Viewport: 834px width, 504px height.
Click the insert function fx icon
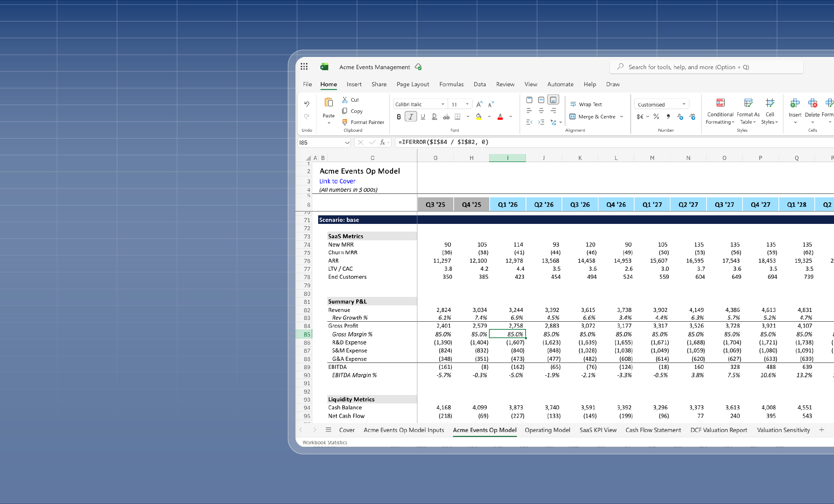click(382, 142)
